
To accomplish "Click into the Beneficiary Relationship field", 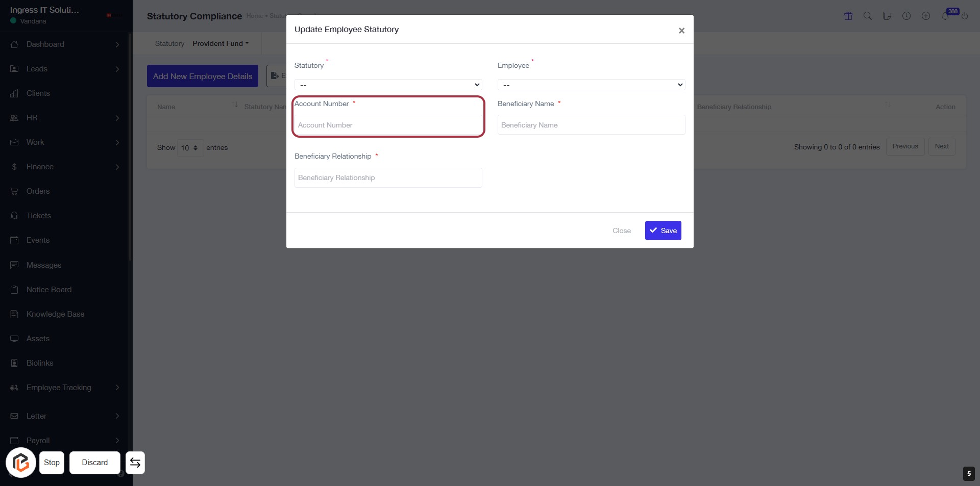I will click(x=388, y=177).
